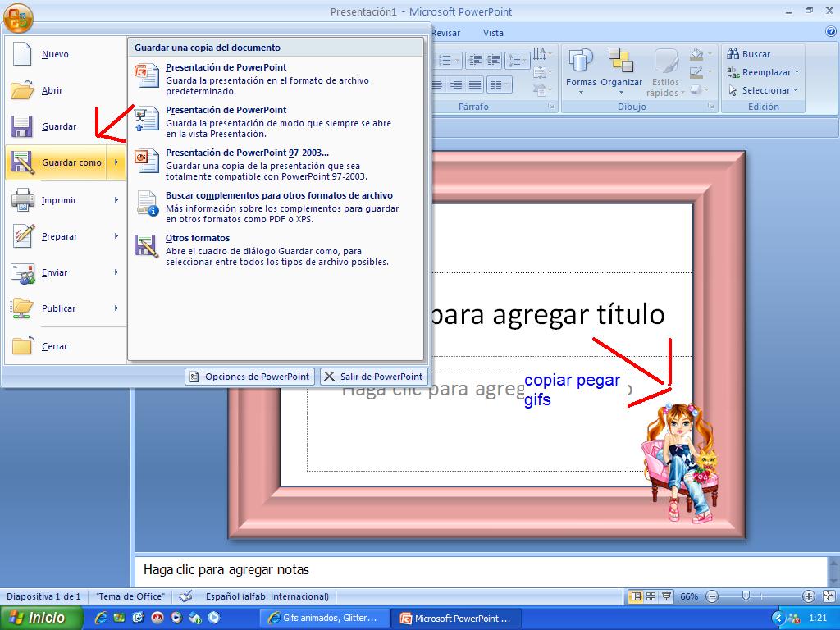
Task: Open PowerPoint help question mark
Action: 831,32
